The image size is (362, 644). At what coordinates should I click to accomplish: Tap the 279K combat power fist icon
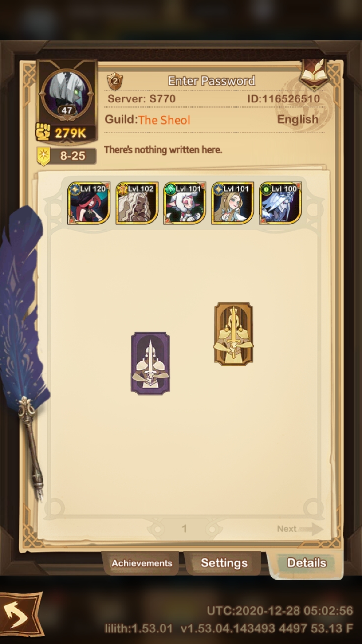(43, 132)
